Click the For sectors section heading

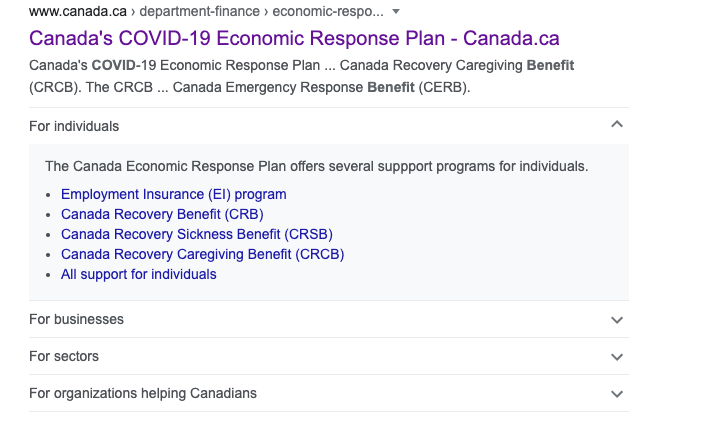tap(64, 356)
